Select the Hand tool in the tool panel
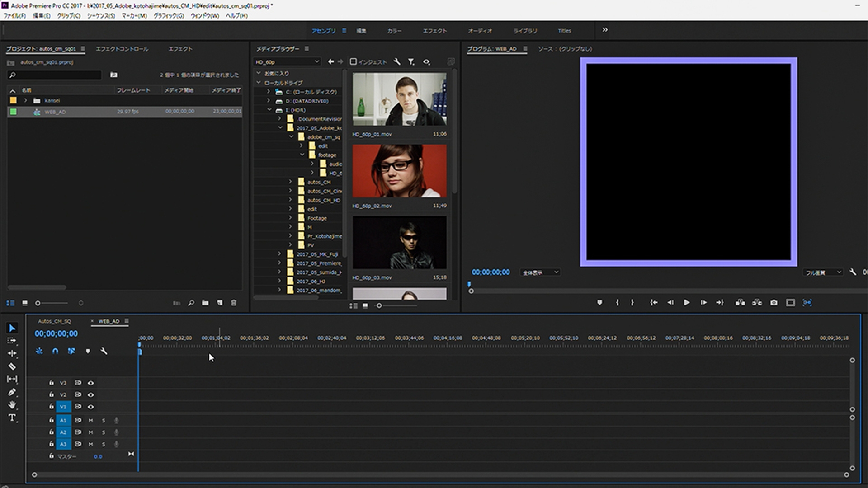The height and width of the screenshot is (488, 868). (x=12, y=405)
